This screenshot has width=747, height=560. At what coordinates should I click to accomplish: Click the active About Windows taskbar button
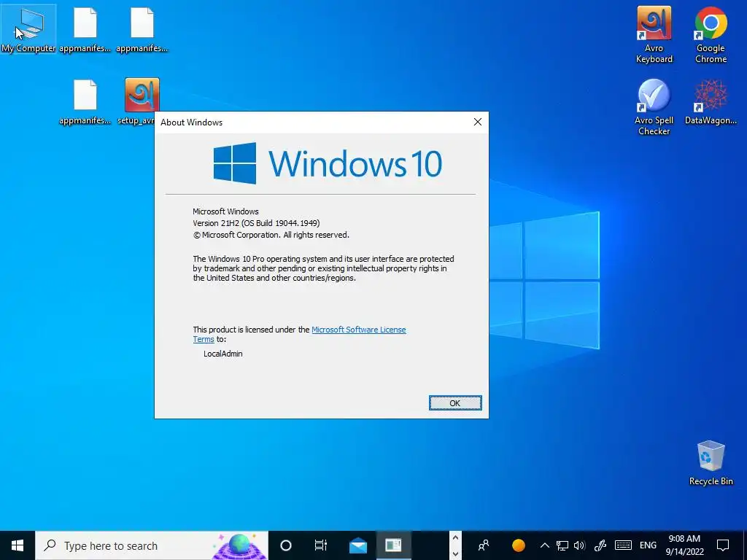(x=393, y=545)
